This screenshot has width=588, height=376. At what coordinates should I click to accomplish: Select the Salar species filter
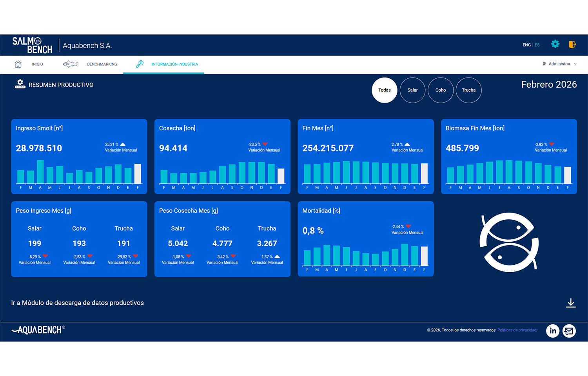(412, 90)
